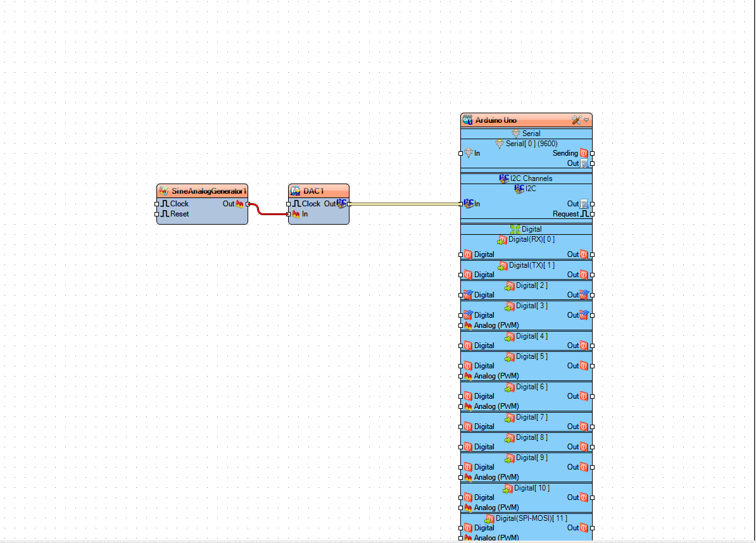This screenshot has width=756, height=543.
Task: Click the Digital[ 3 ] Out pin
Action: click(x=593, y=315)
